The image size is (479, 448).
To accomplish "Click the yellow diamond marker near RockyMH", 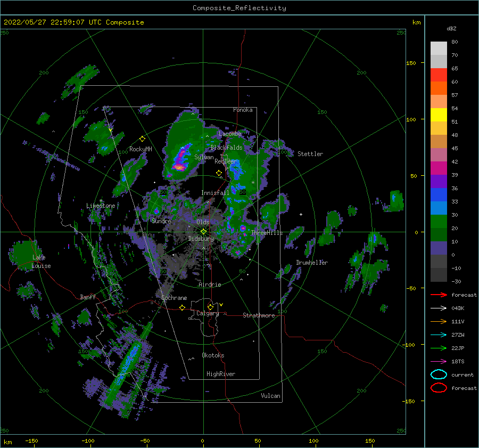I will click(x=142, y=139).
